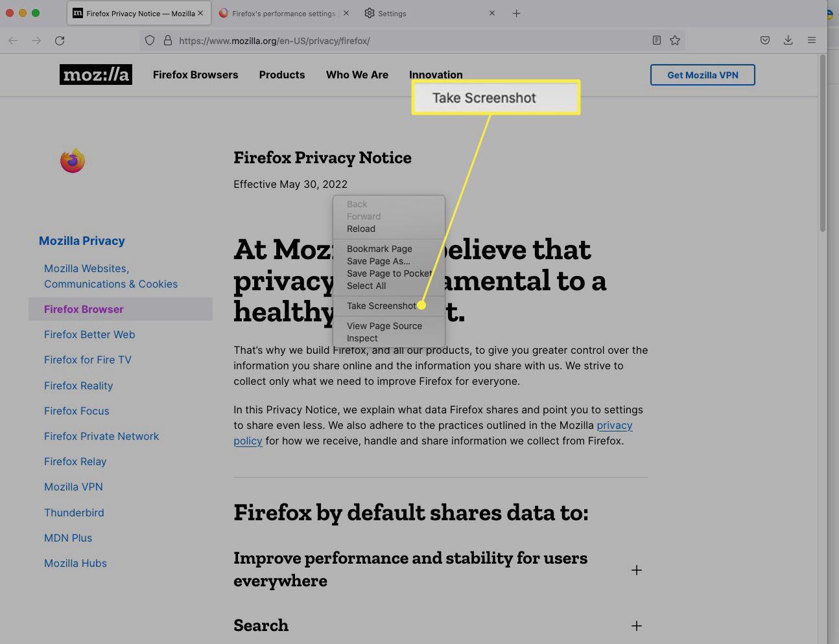Open the tracking protection shield icon
Viewport: 839px width, 644px height.
150,40
